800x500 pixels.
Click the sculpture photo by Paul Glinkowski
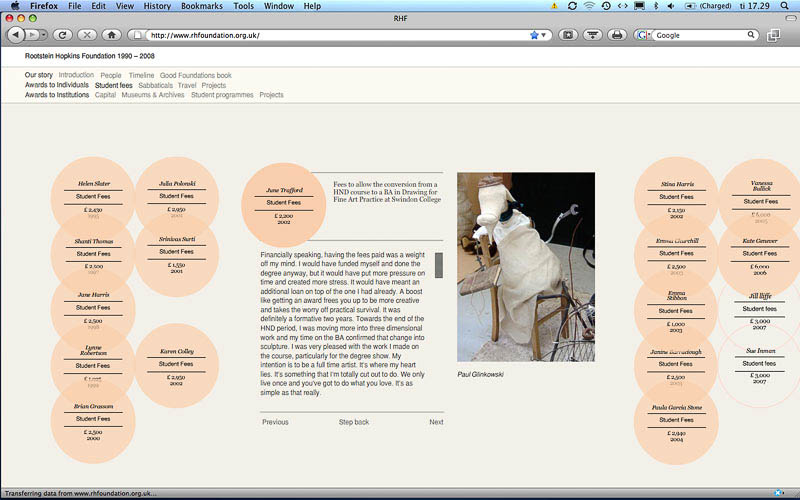pyautogui.click(x=526, y=267)
